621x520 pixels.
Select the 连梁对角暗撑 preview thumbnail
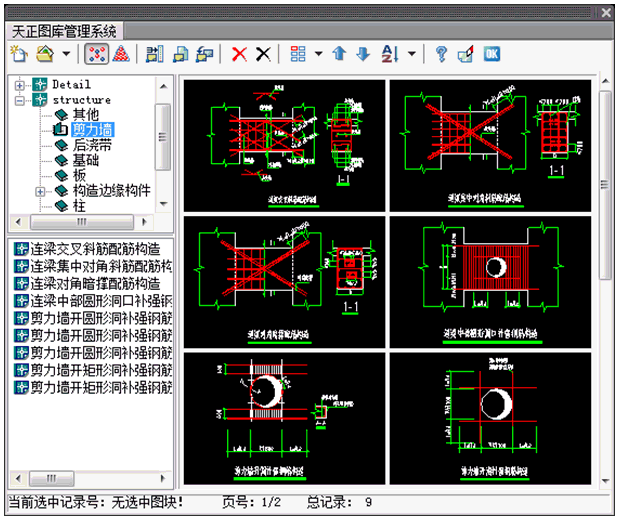coord(284,282)
